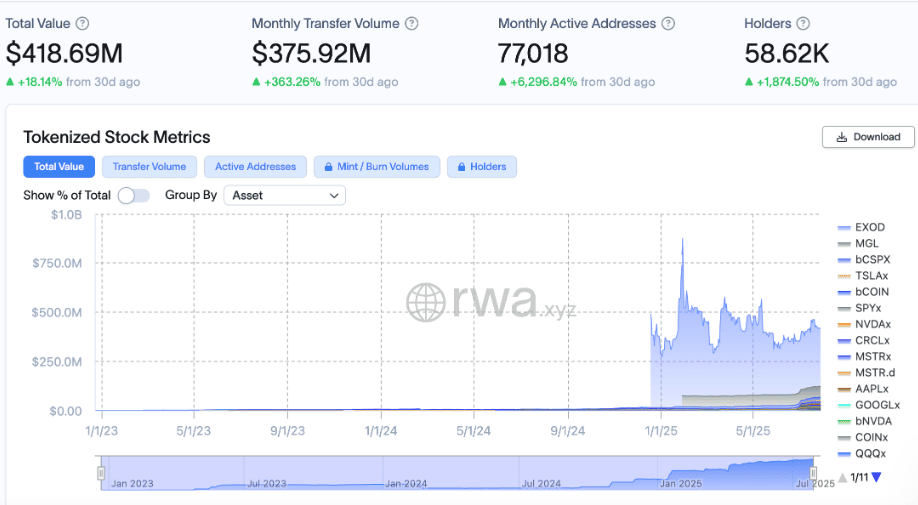
Task: Click the info icon beside Monthly Active Addresses
Action: coord(669,23)
